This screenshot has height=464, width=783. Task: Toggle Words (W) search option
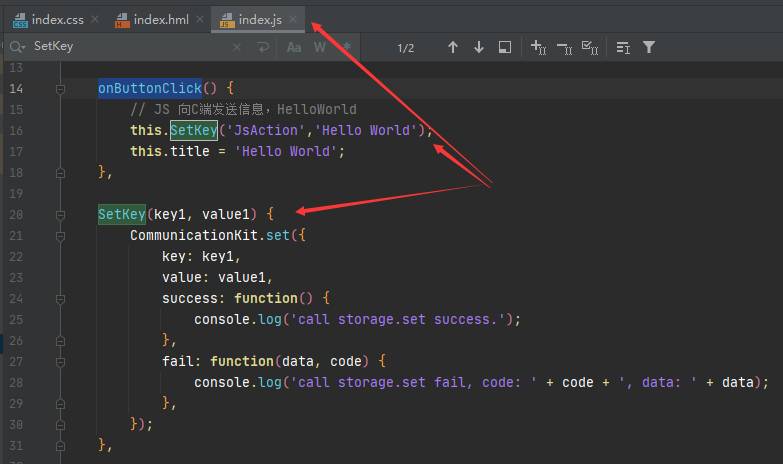[320, 47]
